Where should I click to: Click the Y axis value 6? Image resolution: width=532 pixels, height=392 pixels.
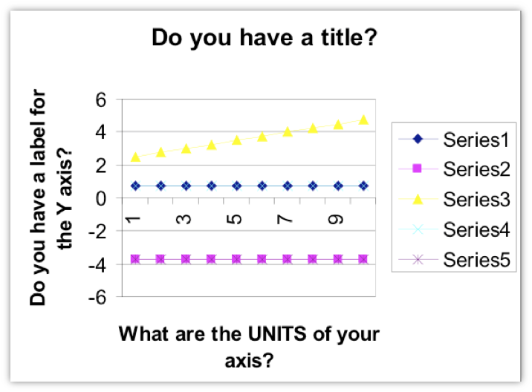coord(101,100)
